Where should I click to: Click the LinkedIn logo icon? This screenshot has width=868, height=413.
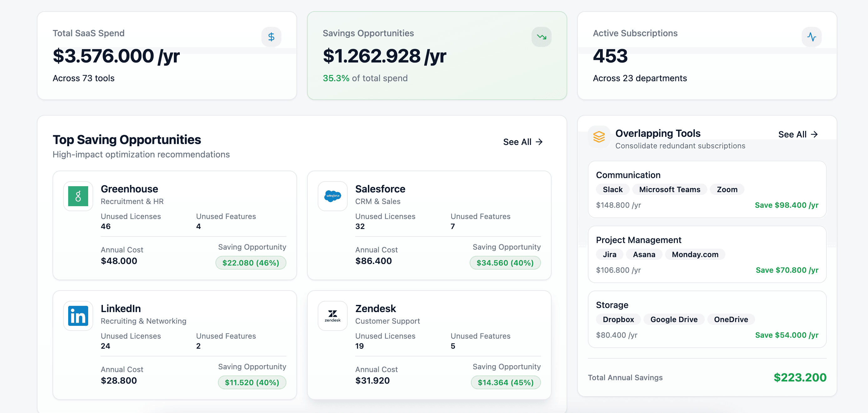pos(78,316)
